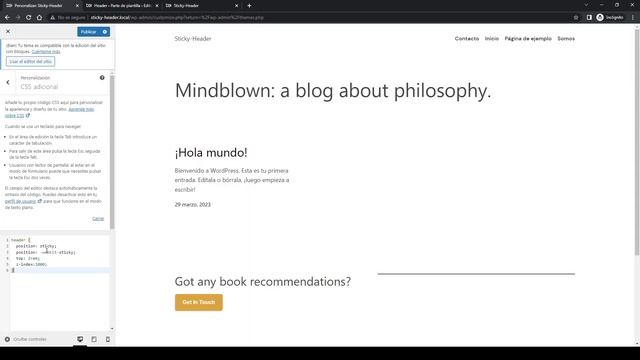Click the sidebar scroll-down arrow
Viewport: 640px width, 360px height.
point(112,329)
